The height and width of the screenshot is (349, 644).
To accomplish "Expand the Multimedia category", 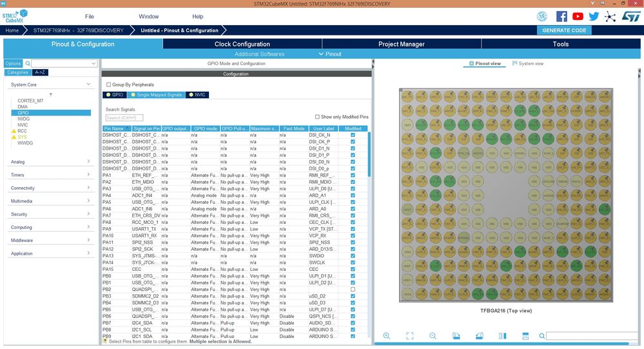I will coord(88,201).
